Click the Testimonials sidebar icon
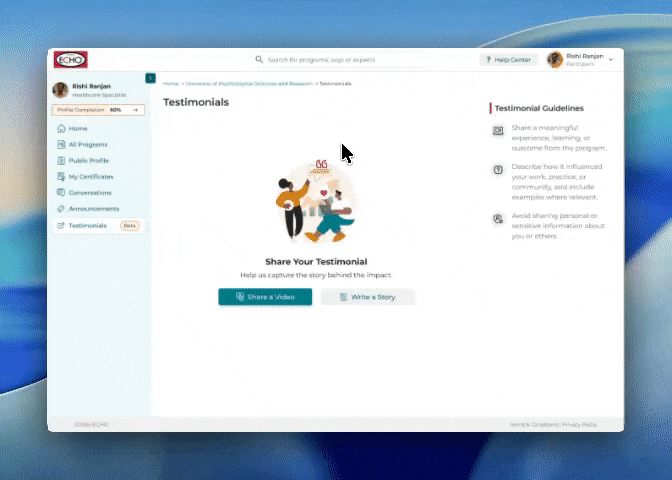 (61, 225)
